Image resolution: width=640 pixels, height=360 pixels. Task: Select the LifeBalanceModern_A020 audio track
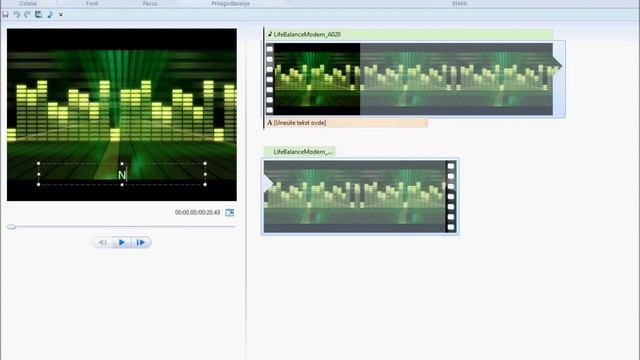pyautogui.click(x=409, y=35)
